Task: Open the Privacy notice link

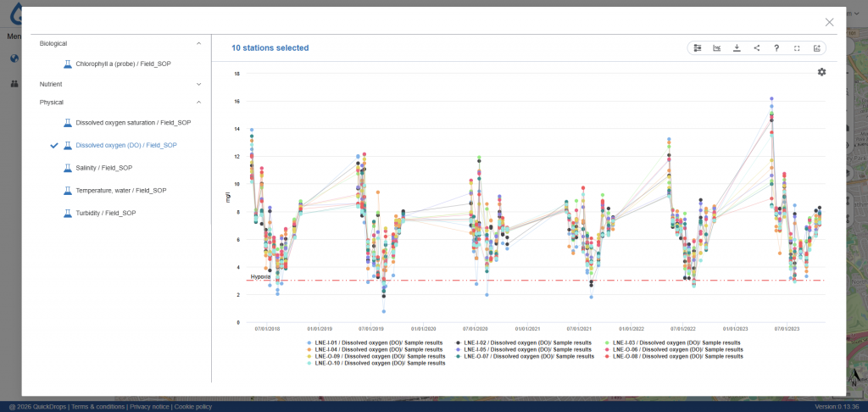Action: (150, 406)
